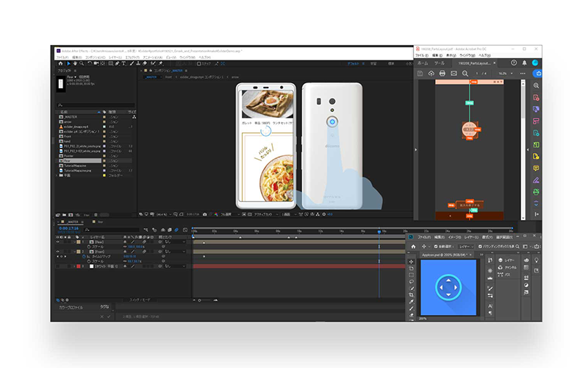Click the Acrobat save icon
This screenshot has height=368, width=588.
tap(420, 73)
